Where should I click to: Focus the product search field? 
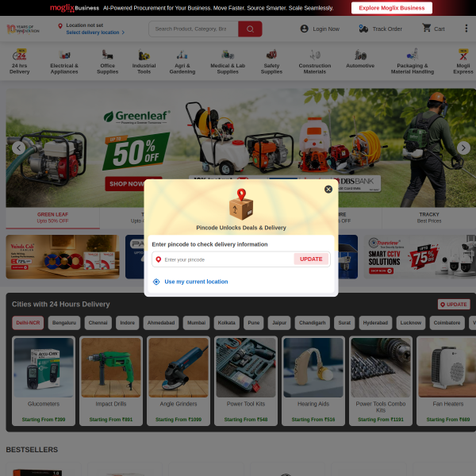(194, 29)
